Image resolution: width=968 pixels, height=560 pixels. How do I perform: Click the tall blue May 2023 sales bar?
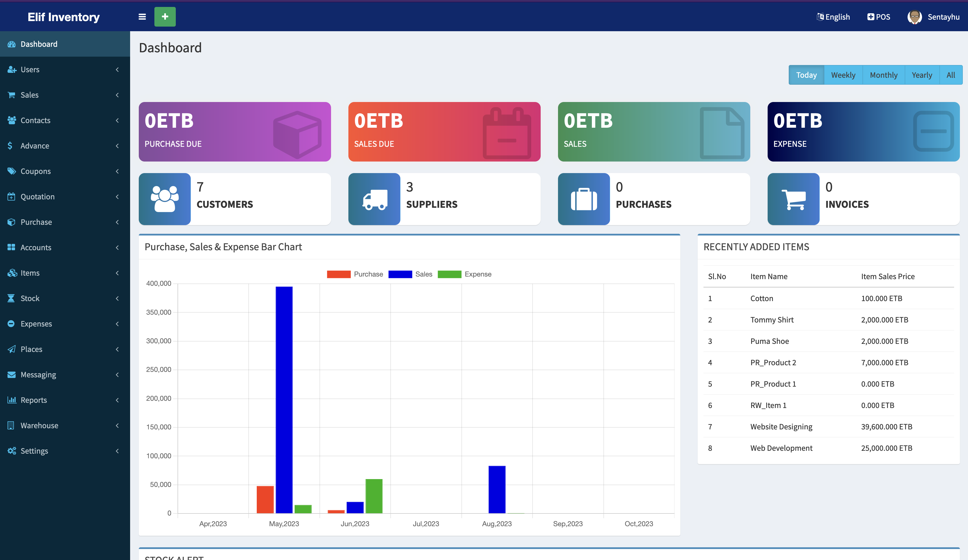284,399
